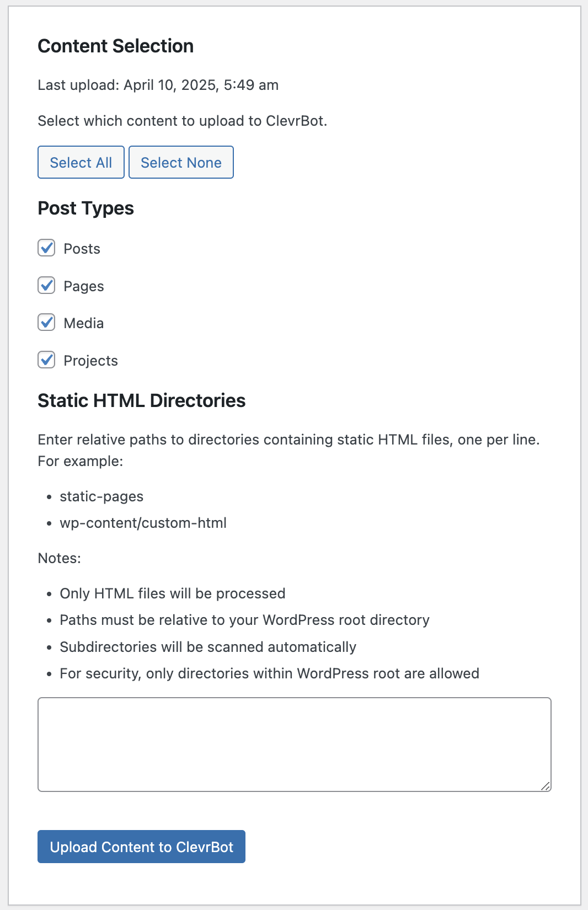Image resolution: width=588 pixels, height=910 pixels.
Task: Click the text area resize handle
Action: [x=546, y=786]
